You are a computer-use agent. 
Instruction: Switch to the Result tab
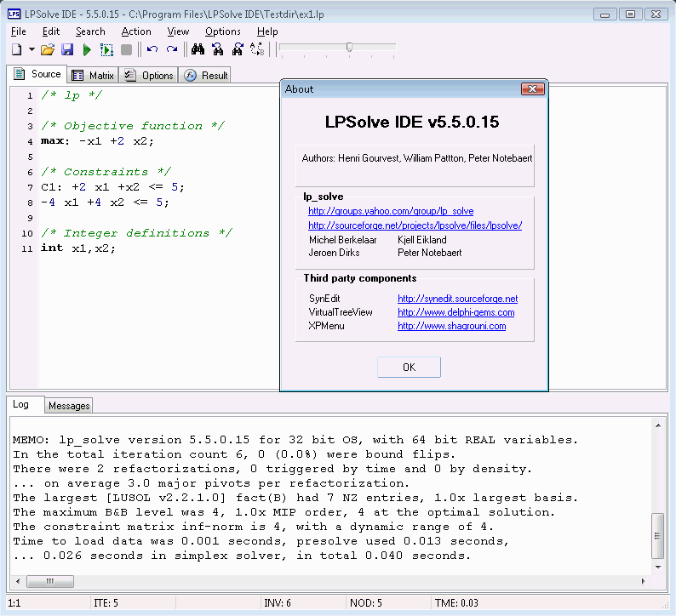click(205, 75)
